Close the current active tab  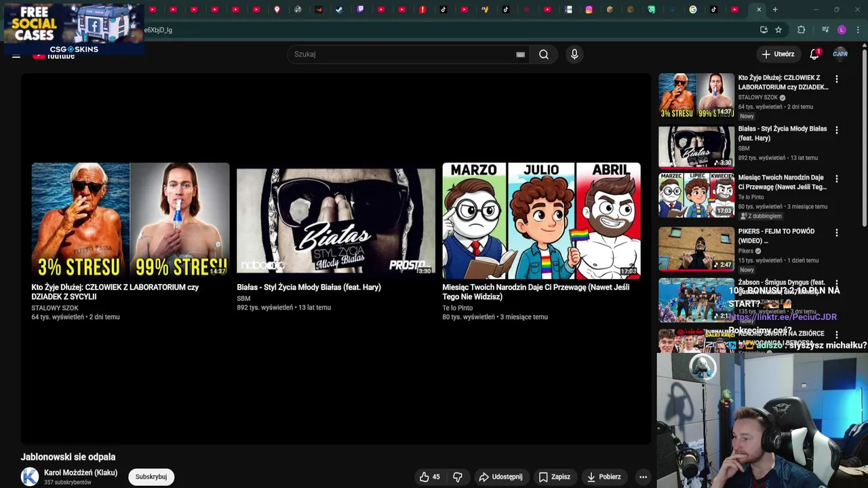(x=759, y=9)
